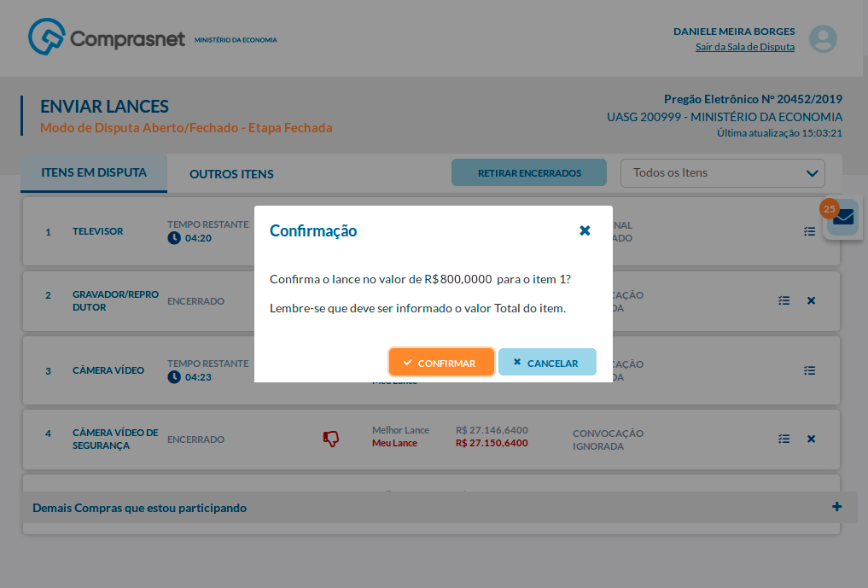868x588 pixels.
Task: Close the Confirmação dialog with X
Action: [x=585, y=230]
